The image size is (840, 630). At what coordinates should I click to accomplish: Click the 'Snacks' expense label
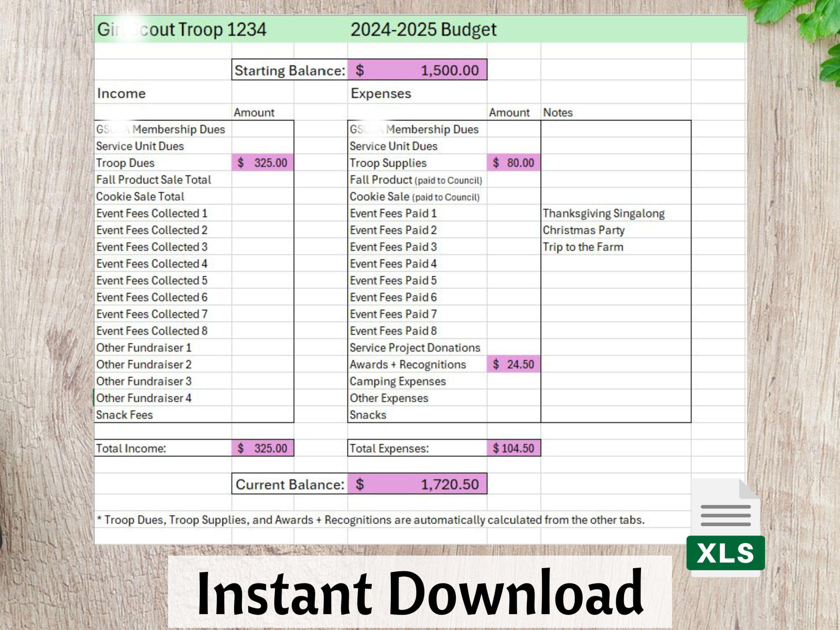click(x=367, y=415)
